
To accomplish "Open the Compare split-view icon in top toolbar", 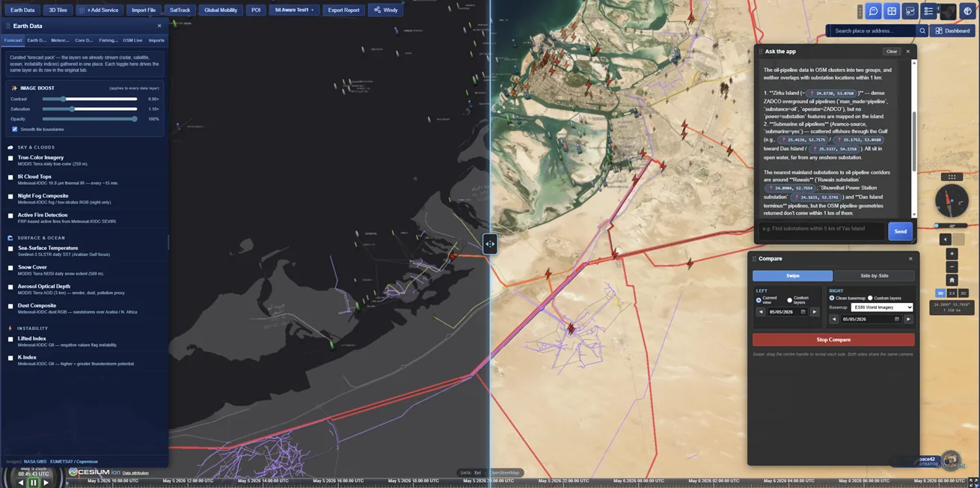I will [892, 11].
